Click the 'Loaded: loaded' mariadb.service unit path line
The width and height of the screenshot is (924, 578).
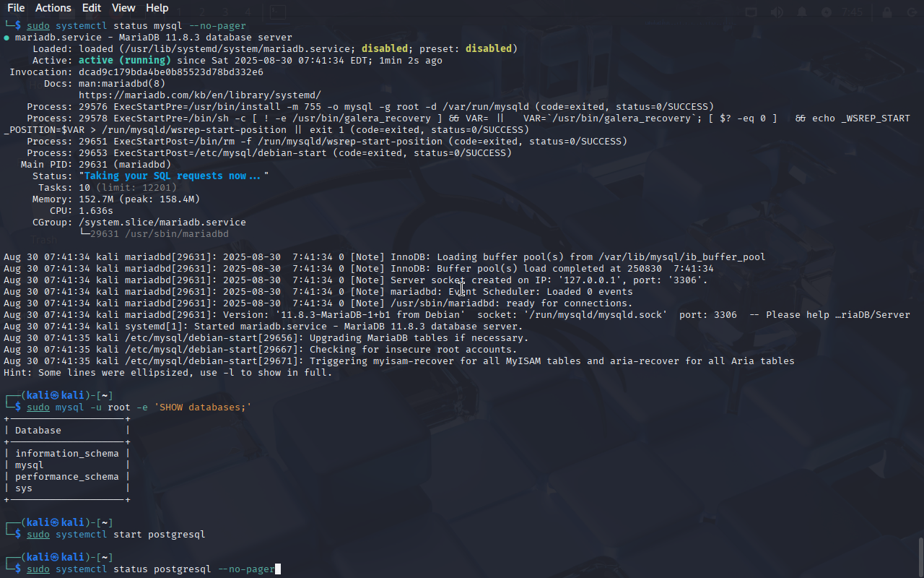click(275, 49)
